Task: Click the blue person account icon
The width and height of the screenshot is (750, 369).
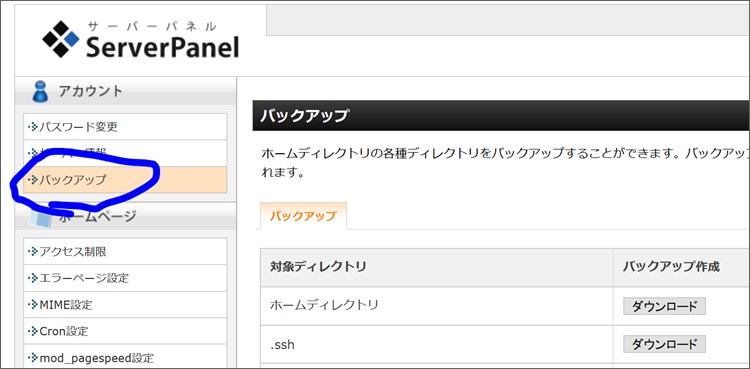Action: [x=40, y=91]
